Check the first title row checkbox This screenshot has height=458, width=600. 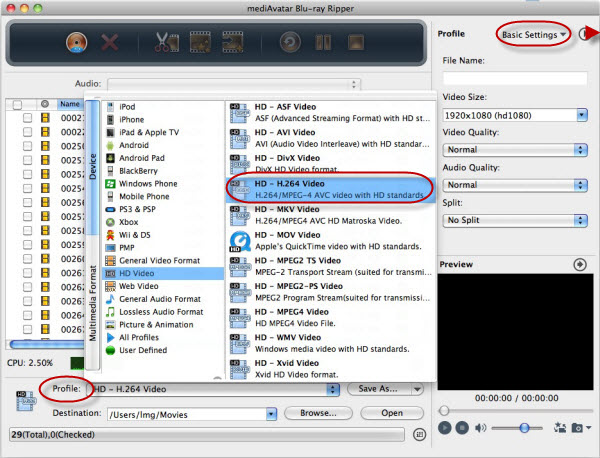point(27,118)
